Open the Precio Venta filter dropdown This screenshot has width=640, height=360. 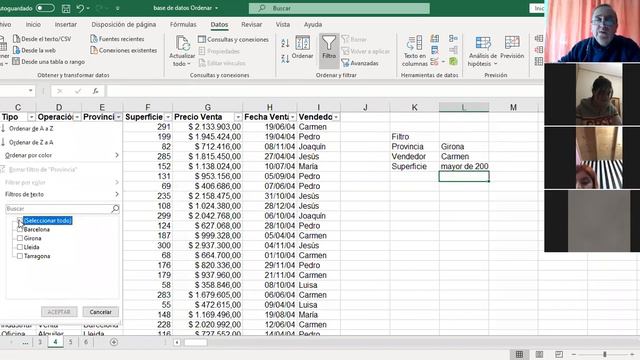click(x=238, y=117)
